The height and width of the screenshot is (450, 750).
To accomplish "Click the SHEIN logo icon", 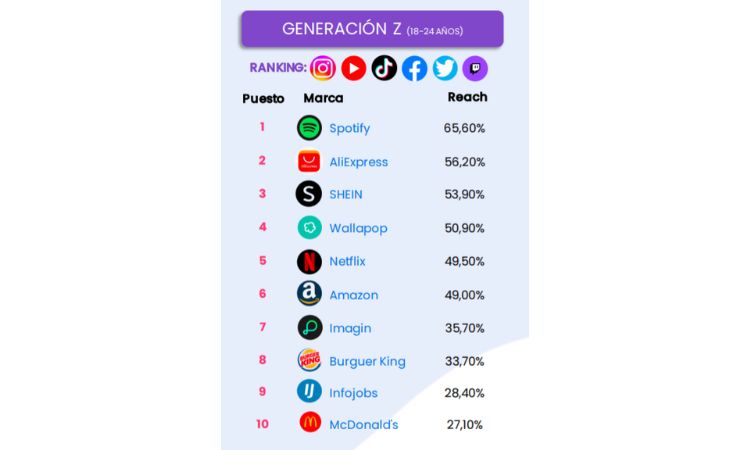I will coord(309,194).
